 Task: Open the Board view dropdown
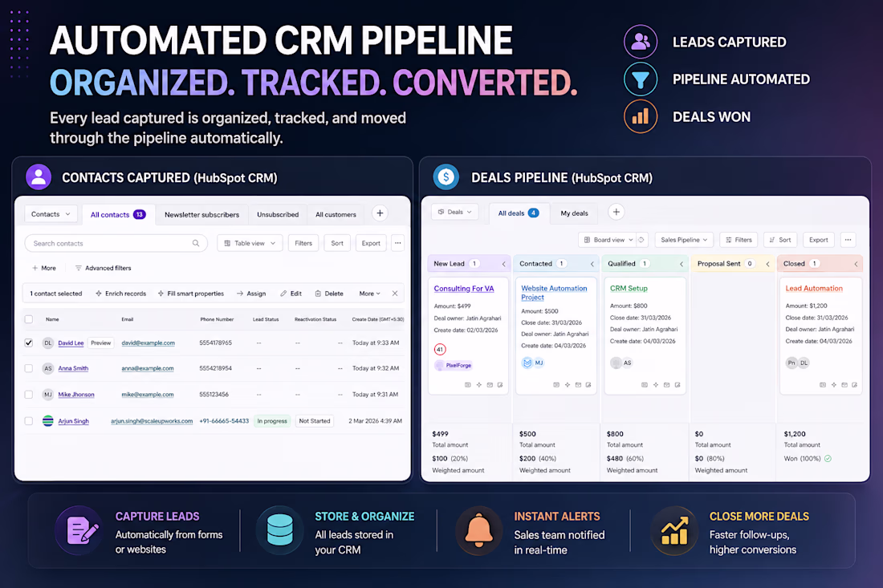pyautogui.click(x=607, y=240)
